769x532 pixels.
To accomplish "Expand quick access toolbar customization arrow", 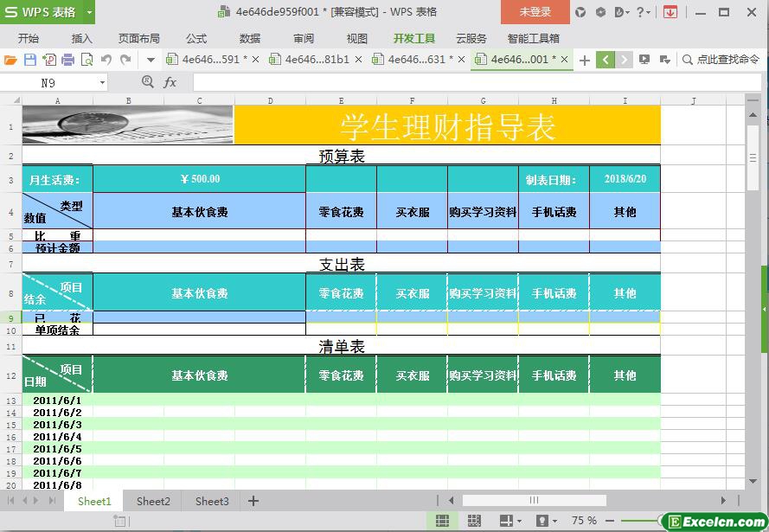I will click(151, 60).
